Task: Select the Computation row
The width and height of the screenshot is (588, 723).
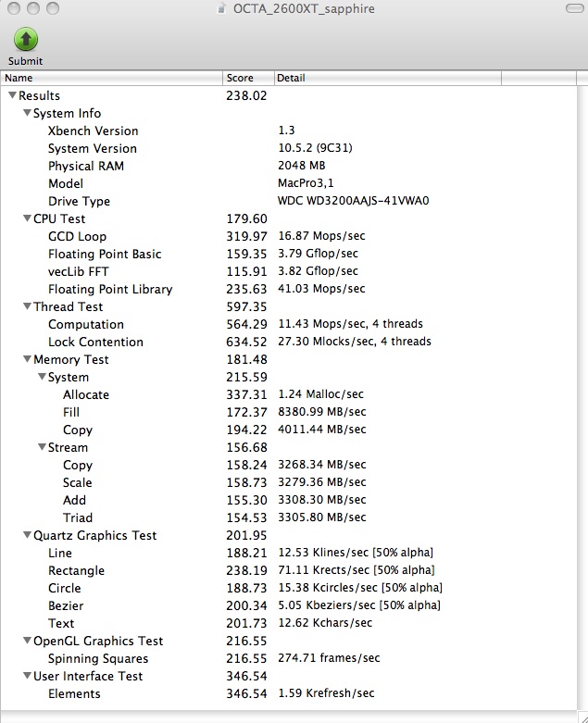Action: pyautogui.click(x=288, y=324)
